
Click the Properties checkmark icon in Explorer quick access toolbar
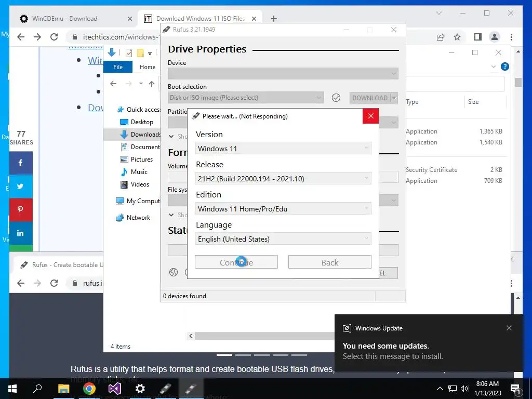[129, 53]
